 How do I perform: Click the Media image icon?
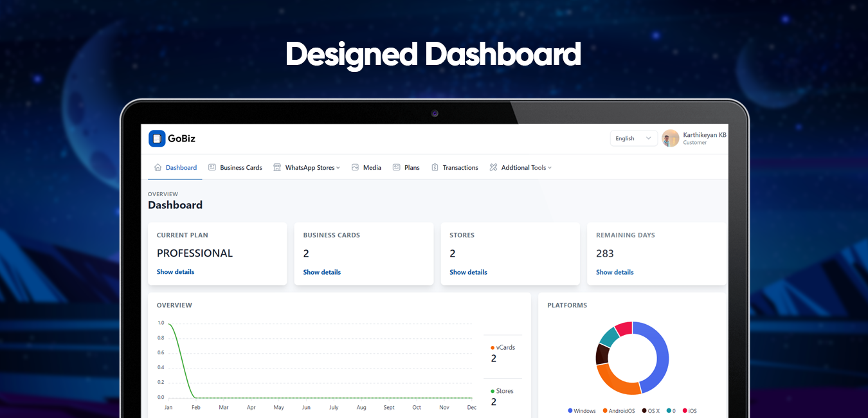click(355, 167)
